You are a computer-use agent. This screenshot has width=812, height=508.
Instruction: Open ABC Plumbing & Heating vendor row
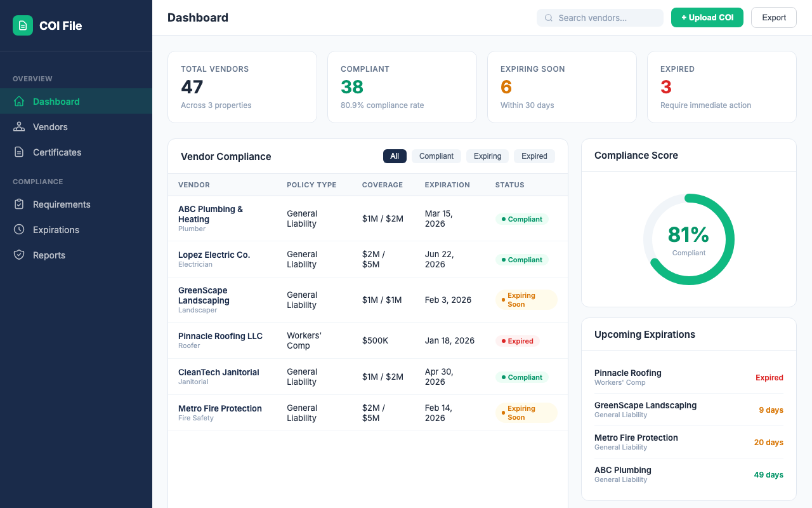click(368, 218)
